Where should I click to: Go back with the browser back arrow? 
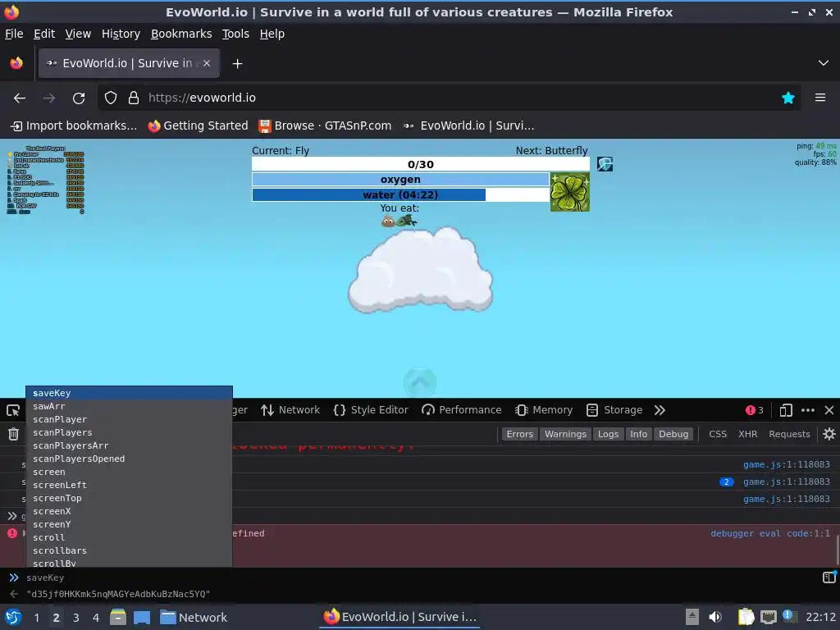20,98
